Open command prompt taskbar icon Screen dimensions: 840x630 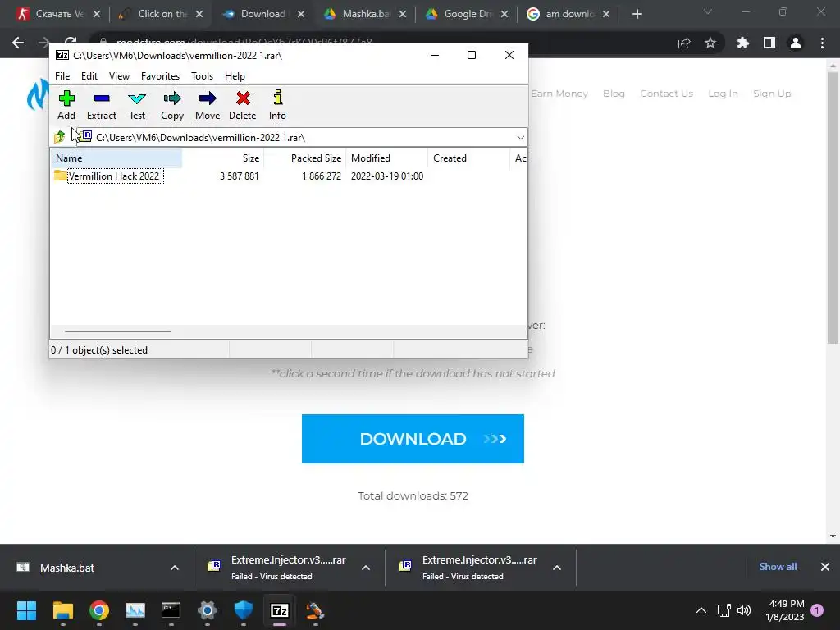point(171,610)
